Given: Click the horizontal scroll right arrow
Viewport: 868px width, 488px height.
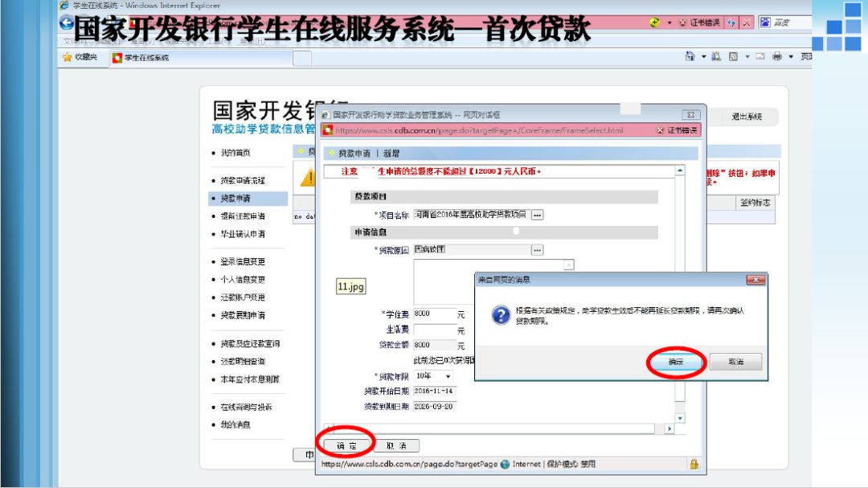Looking at the screenshot, I should point(669,429).
